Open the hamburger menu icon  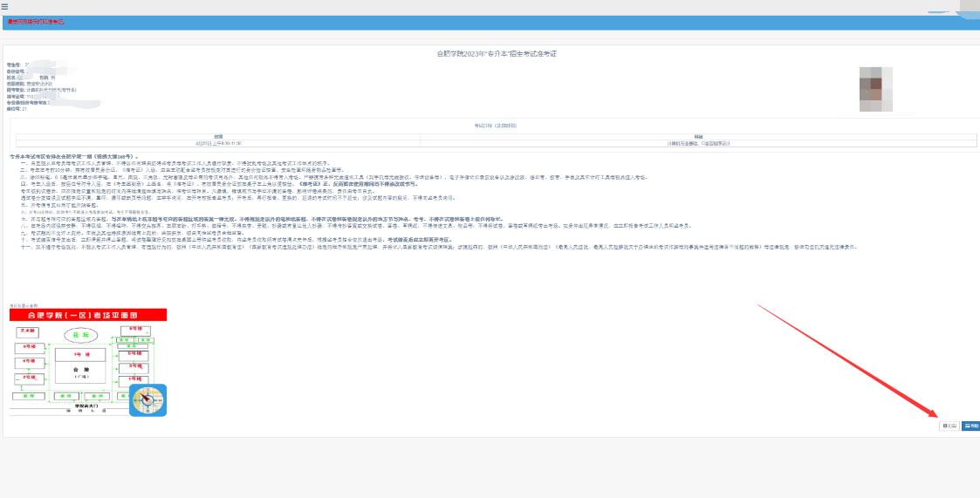pos(4,6)
